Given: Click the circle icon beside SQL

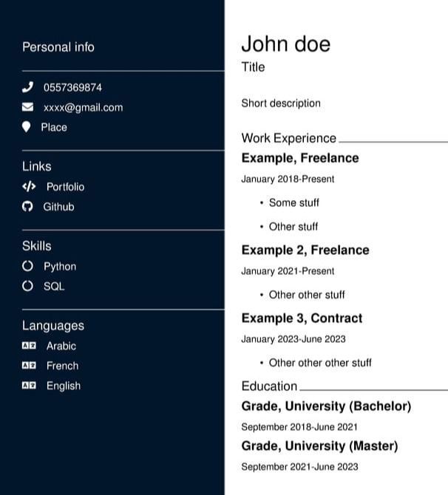Looking at the screenshot, I should pyautogui.click(x=27, y=286).
